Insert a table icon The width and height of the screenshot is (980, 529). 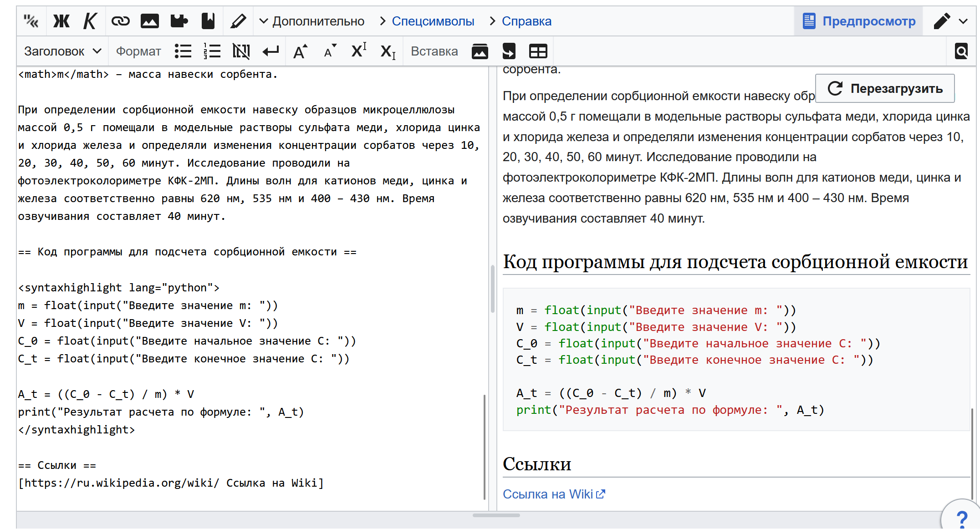[538, 51]
